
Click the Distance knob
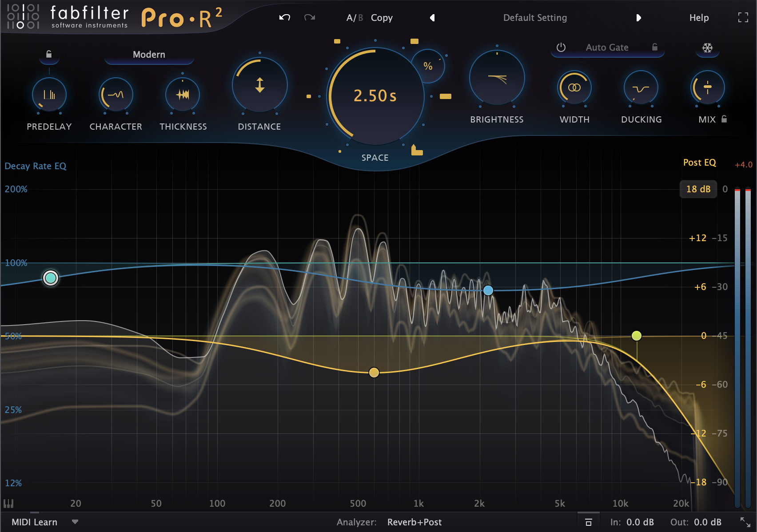pyautogui.click(x=260, y=85)
